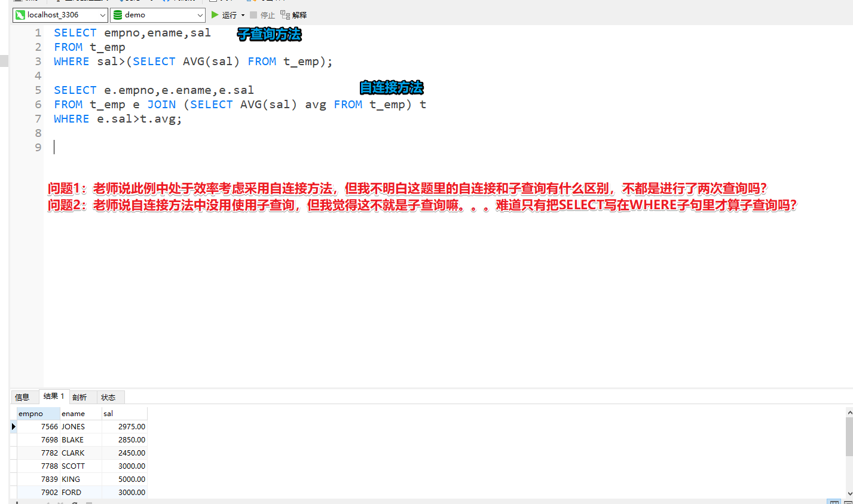This screenshot has height=504, width=853.
Task: Click the Explain (解释) button
Action: point(293,15)
